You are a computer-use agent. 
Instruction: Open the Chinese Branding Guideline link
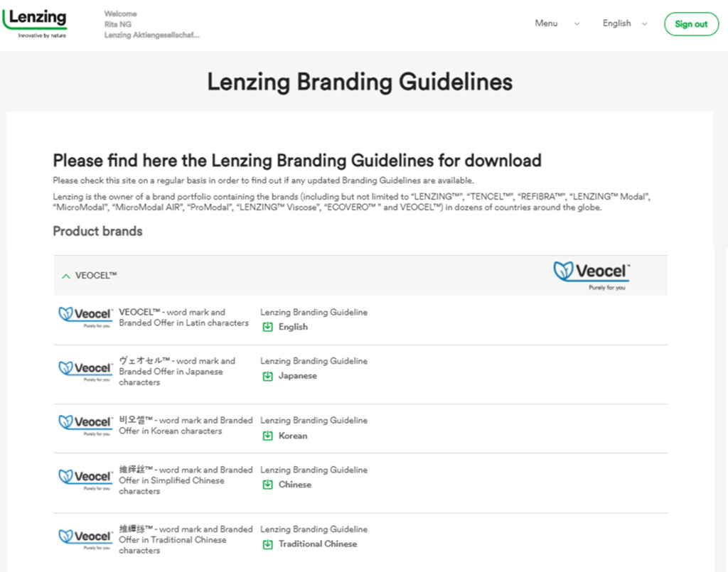(295, 485)
